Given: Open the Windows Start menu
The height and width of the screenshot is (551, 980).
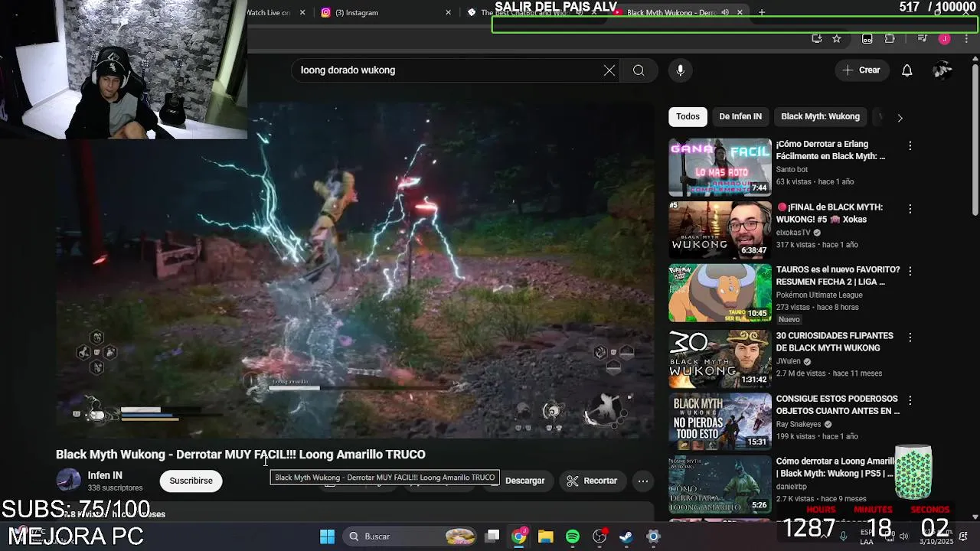Looking at the screenshot, I should point(327,536).
